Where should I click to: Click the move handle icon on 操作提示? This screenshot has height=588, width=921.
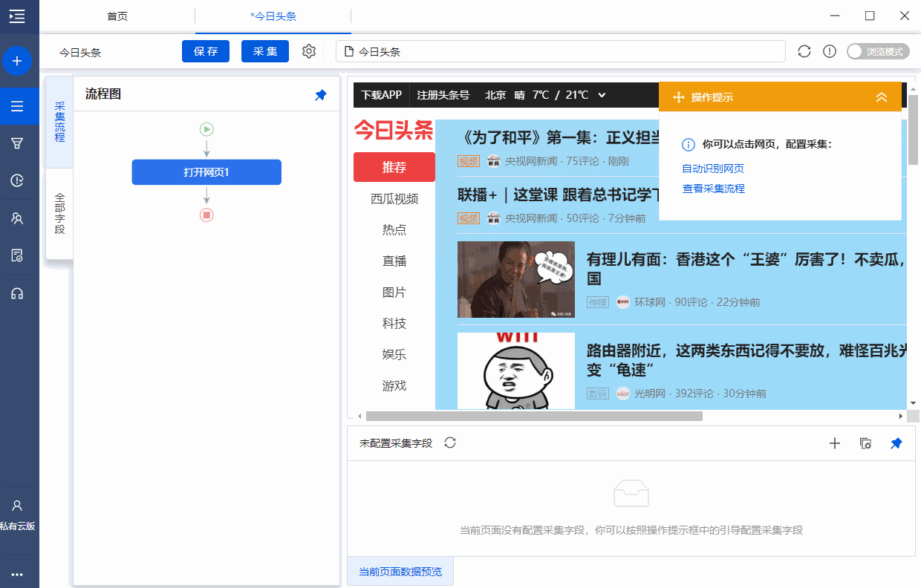(678, 97)
